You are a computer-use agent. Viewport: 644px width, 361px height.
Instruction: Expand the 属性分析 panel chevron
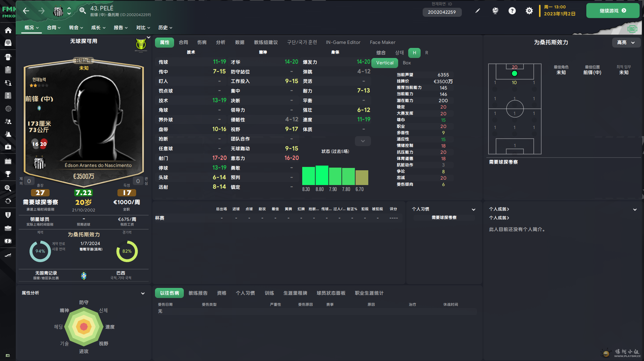click(143, 293)
